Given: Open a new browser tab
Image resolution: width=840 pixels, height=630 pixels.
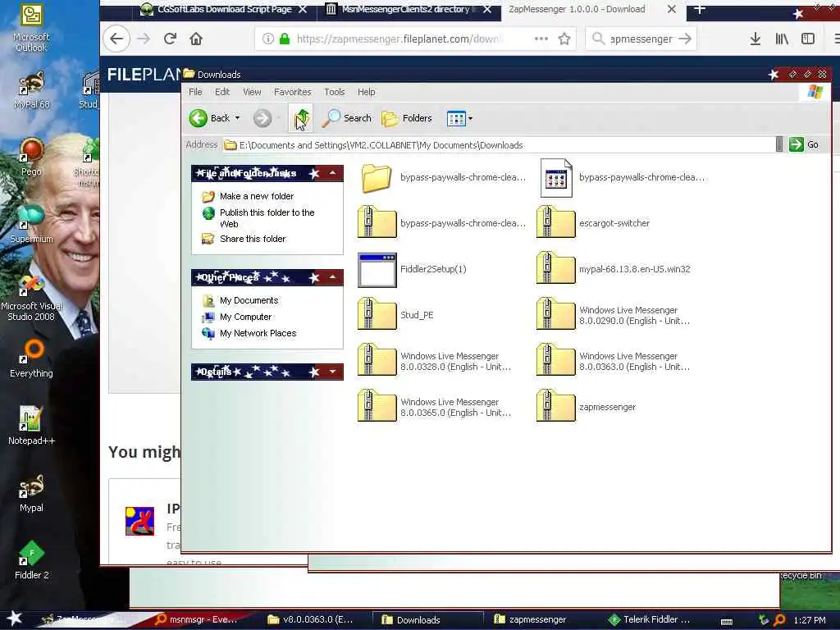Looking at the screenshot, I should (x=700, y=9).
